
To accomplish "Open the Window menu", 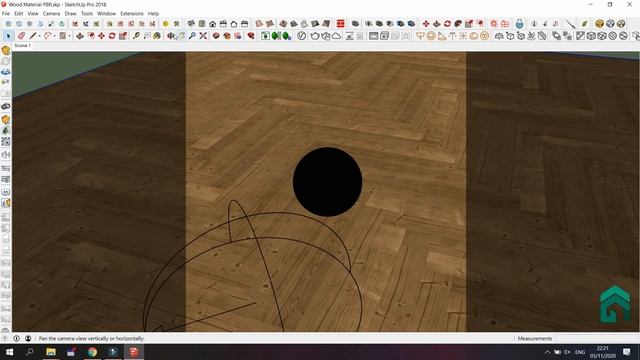I will click(107, 13).
